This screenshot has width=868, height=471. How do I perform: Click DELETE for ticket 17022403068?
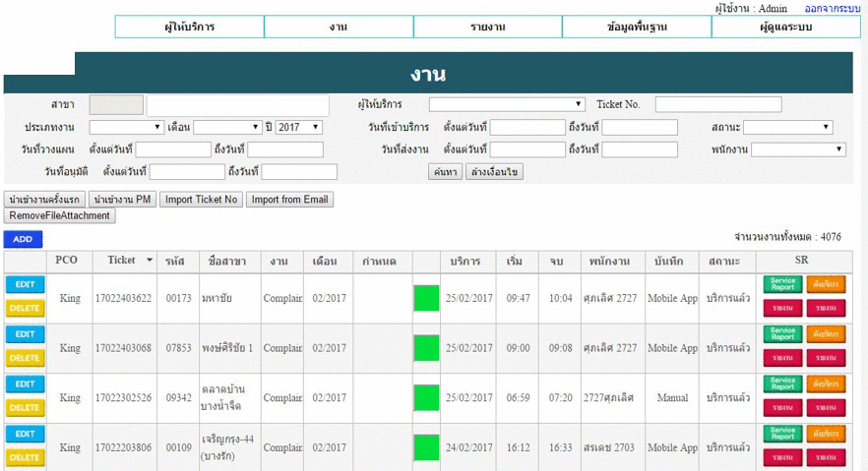(26, 358)
